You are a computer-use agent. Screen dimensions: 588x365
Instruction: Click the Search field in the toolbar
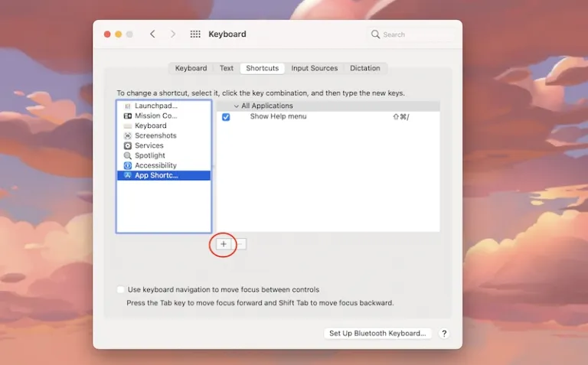point(412,34)
